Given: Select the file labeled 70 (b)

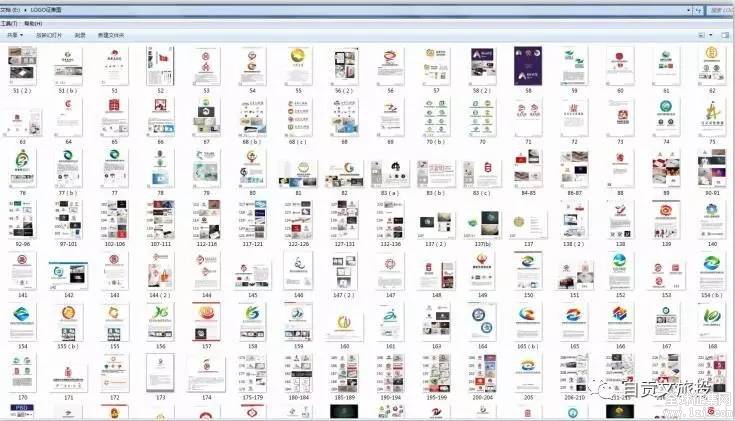Looking at the screenshot, I should [x=436, y=117].
